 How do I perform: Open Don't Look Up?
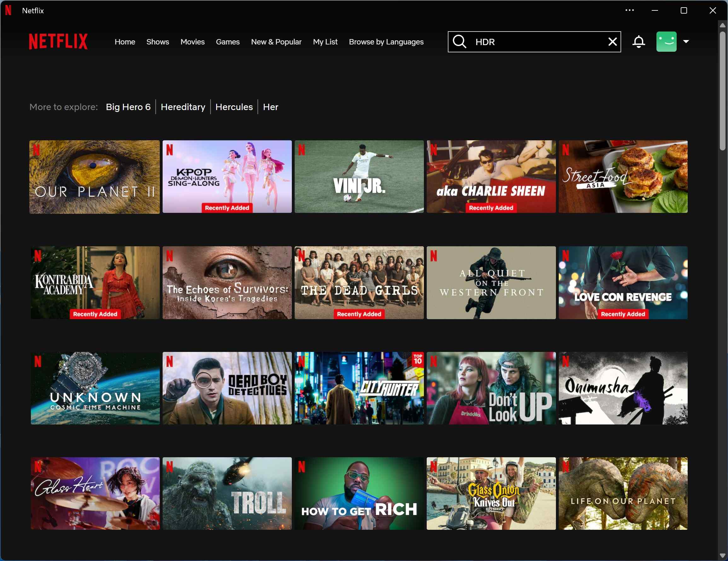491,388
